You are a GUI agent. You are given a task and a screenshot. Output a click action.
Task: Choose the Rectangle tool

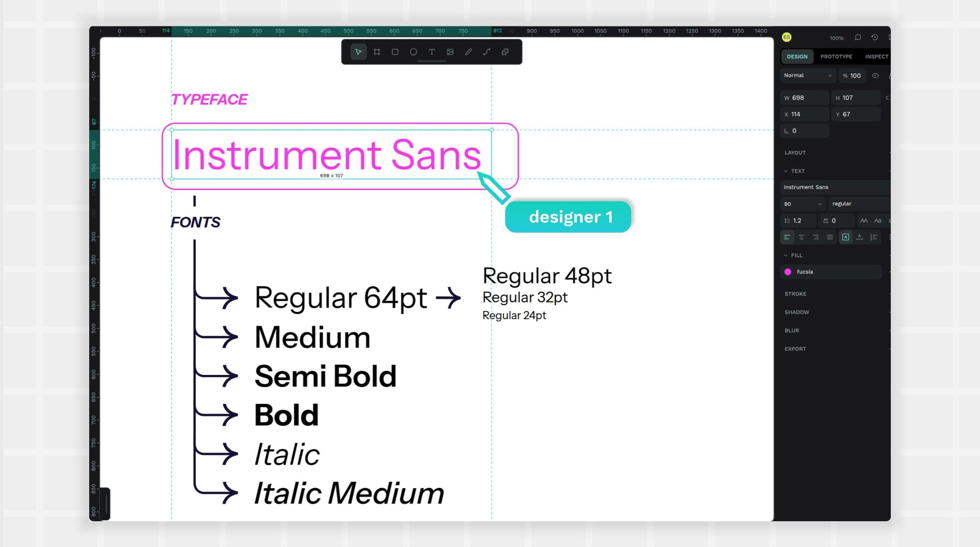click(x=395, y=52)
